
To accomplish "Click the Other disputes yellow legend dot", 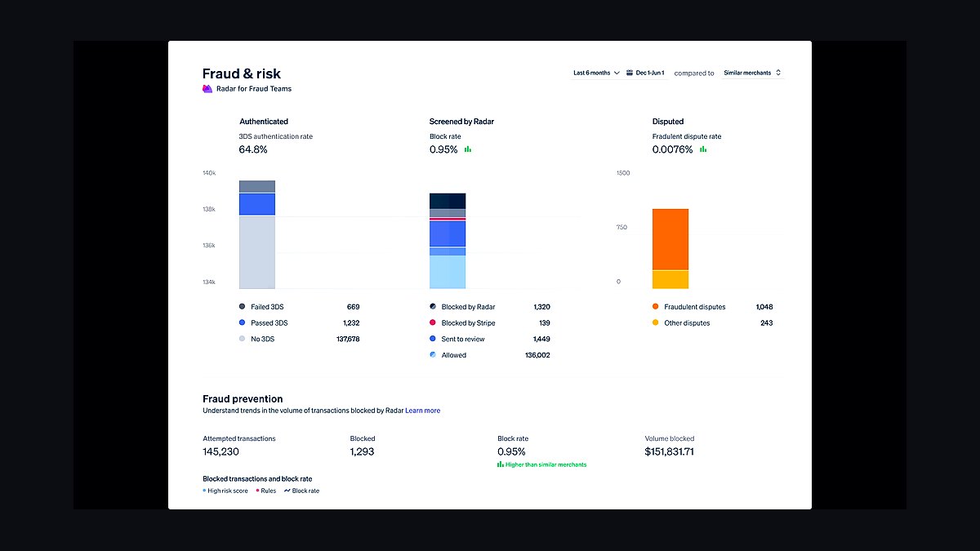I will click(656, 323).
